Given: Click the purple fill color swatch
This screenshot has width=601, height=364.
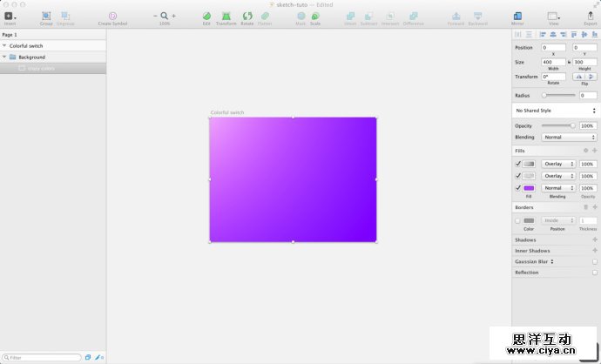Looking at the screenshot, I should pyautogui.click(x=529, y=188).
